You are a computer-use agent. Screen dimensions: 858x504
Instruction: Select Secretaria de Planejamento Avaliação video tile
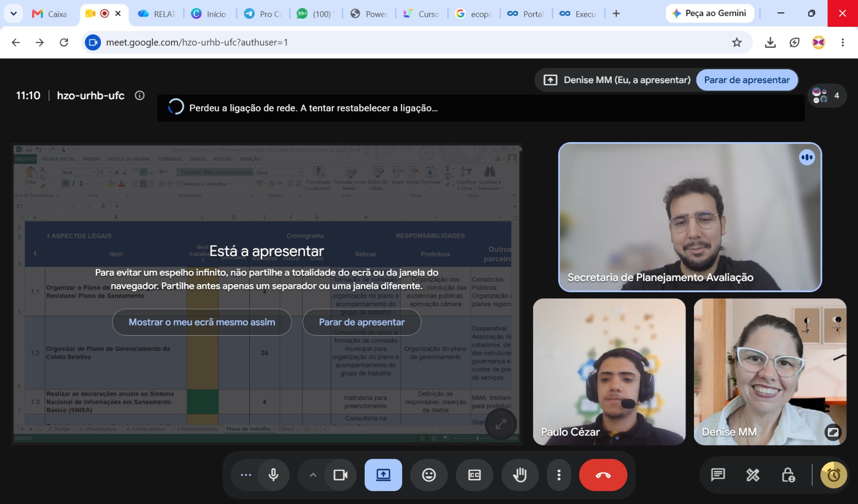[x=690, y=217]
